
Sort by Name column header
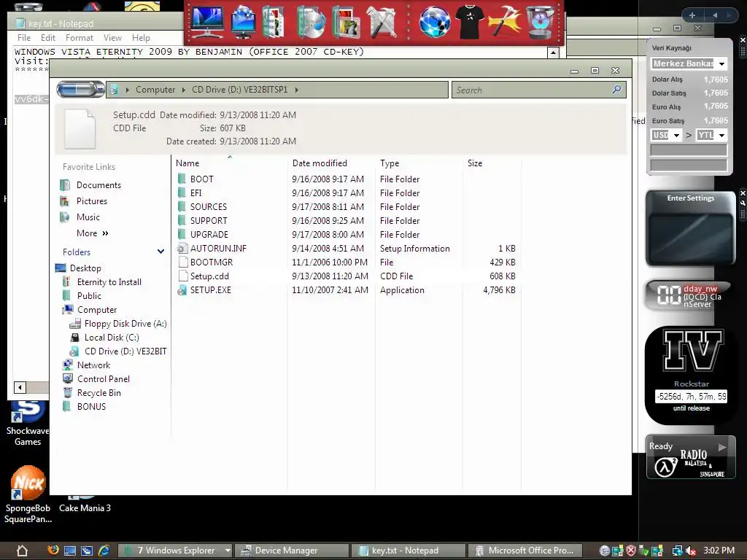[x=187, y=163]
